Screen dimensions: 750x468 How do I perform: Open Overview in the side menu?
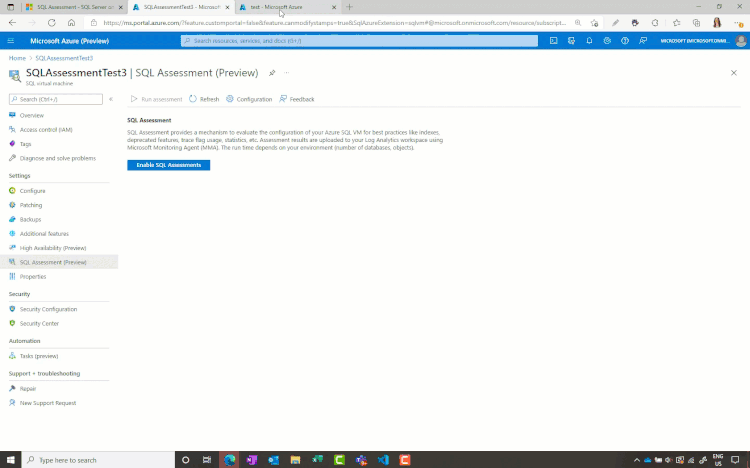pyautogui.click(x=32, y=115)
